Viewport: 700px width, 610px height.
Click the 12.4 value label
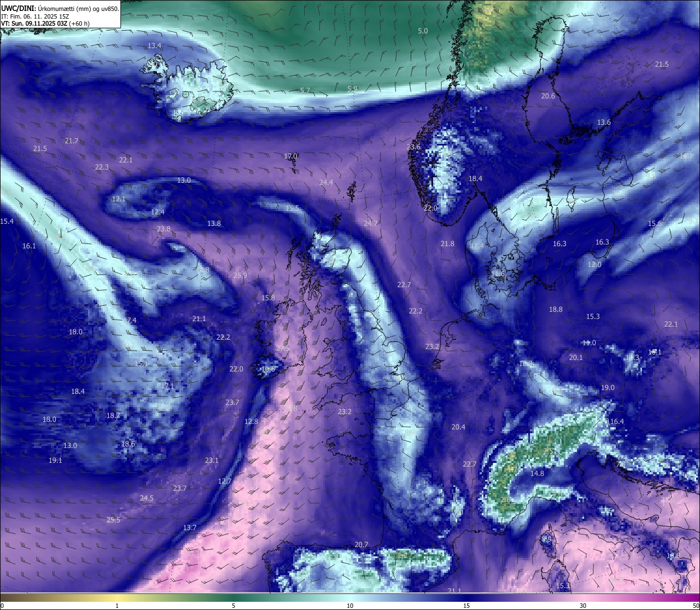click(157, 212)
